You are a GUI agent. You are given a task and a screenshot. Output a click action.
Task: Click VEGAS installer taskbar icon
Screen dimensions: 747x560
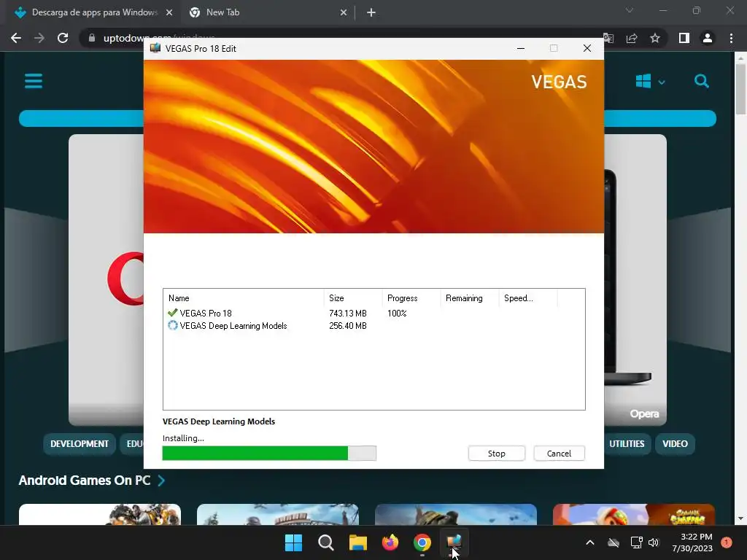tap(454, 542)
